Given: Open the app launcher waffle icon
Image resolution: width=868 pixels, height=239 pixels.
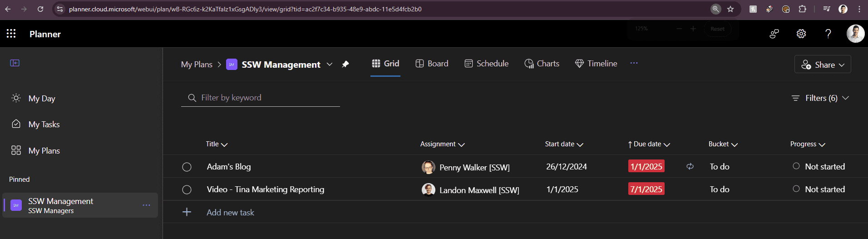Looking at the screenshot, I should pyautogui.click(x=11, y=34).
